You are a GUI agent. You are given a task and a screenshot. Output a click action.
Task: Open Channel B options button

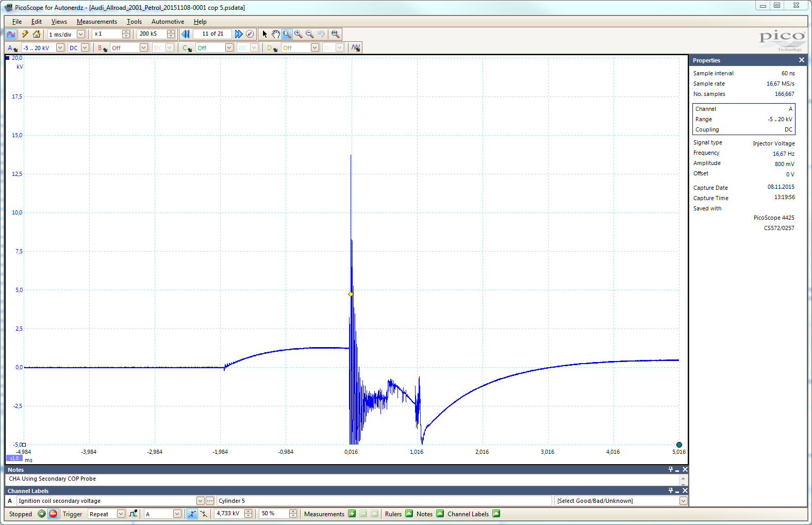point(102,48)
